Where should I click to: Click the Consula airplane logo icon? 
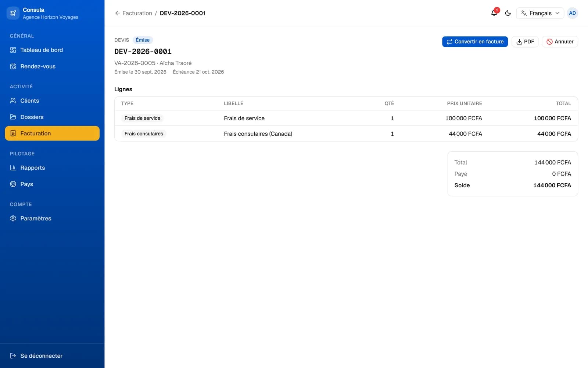coord(13,13)
